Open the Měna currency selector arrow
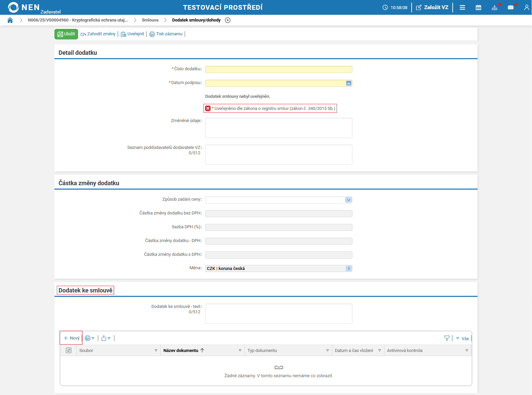 [x=349, y=268]
